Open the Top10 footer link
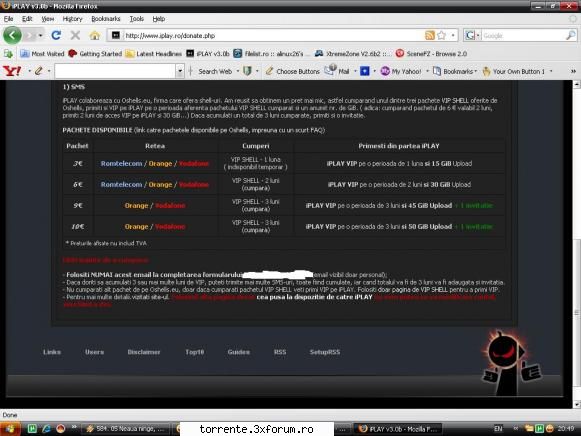This screenshot has width=581, height=436. tap(195, 352)
